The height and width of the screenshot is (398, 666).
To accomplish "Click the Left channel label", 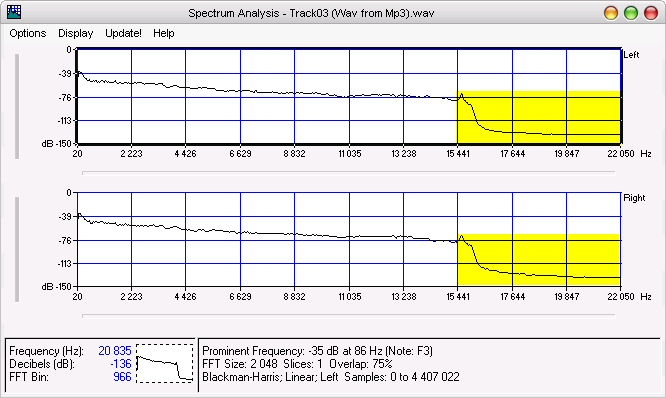I will (x=631, y=55).
